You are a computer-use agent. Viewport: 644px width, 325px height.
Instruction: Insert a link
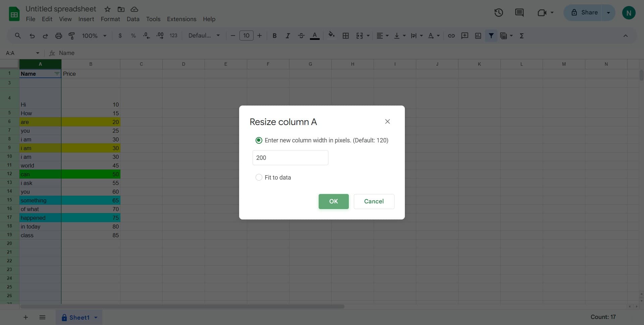(x=451, y=36)
